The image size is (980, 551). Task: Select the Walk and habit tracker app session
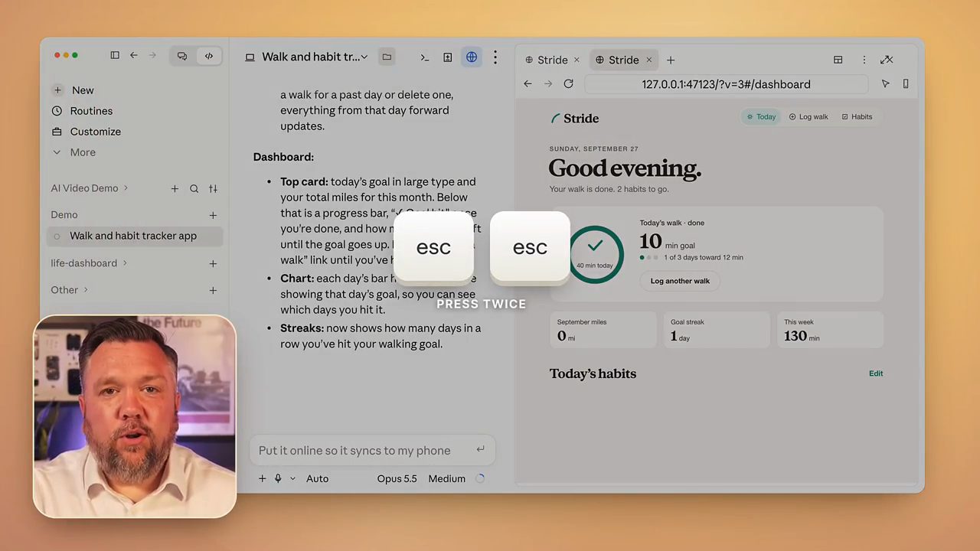(133, 236)
